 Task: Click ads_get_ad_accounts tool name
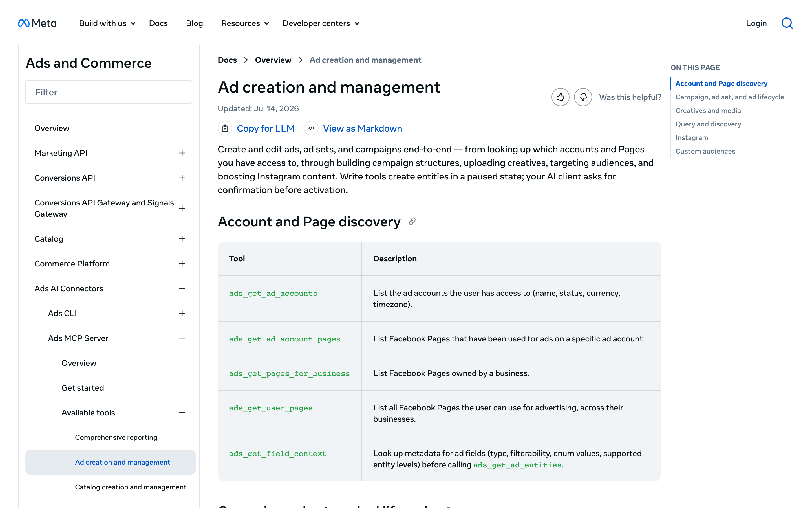273,293
